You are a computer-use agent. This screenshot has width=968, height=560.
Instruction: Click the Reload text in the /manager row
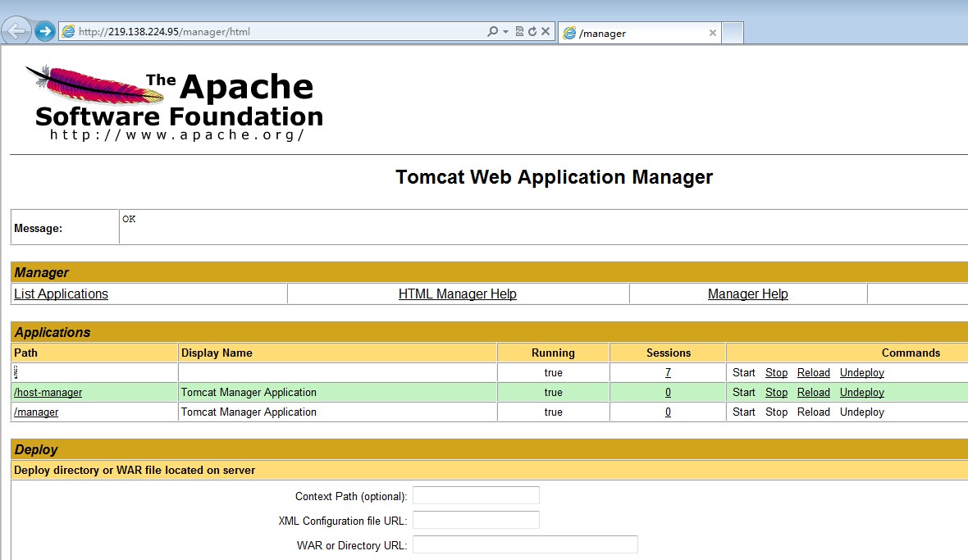(x=814, y=412)
